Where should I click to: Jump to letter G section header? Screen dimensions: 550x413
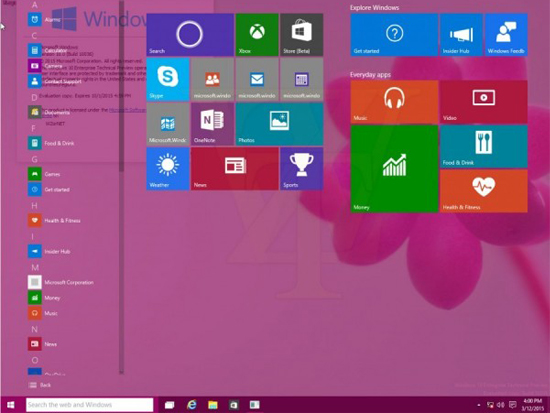tap(35, 159)
